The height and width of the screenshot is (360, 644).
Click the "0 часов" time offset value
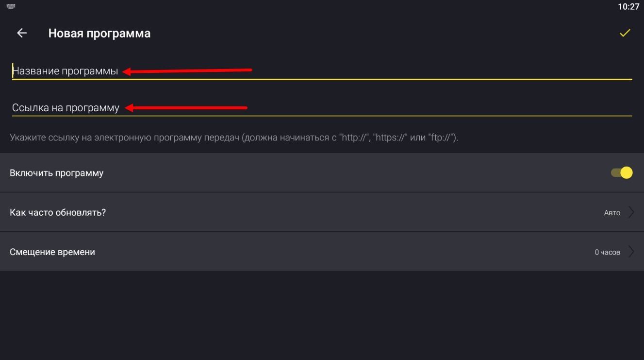click(x=607, y=252)
